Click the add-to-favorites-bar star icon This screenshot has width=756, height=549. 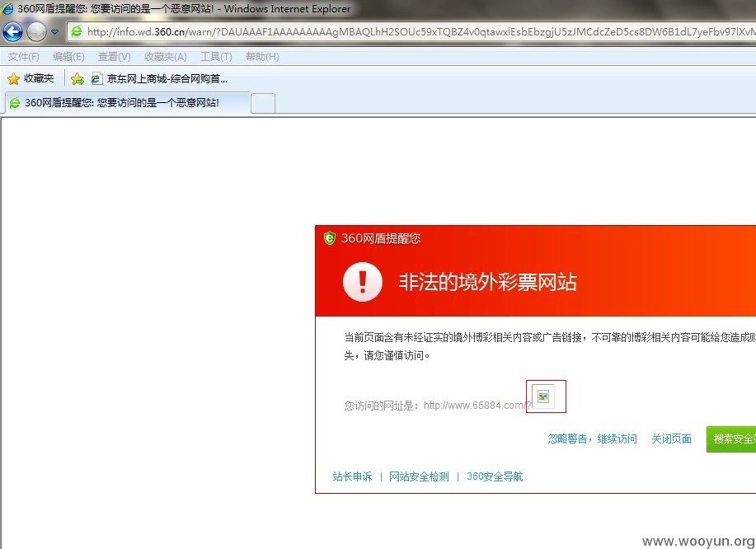[77, 78]
